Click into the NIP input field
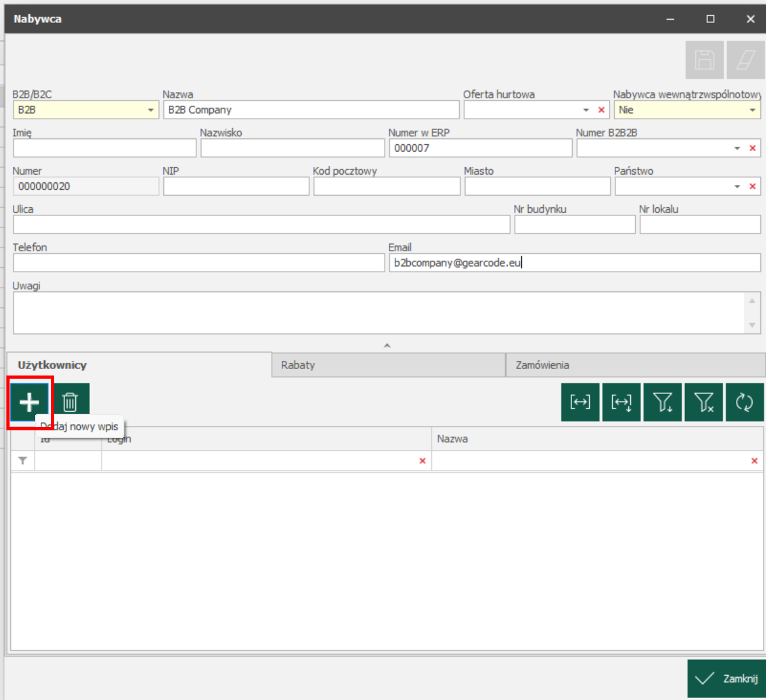 (x=236, y=186)
